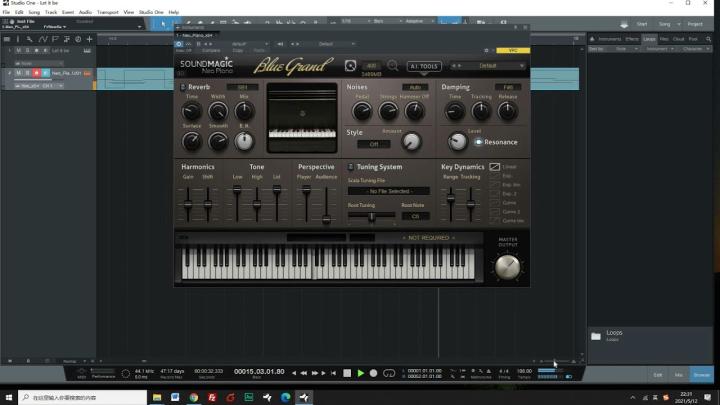Click the track list icon
This screenshot has height=405, width=720.
click(6, 39)
